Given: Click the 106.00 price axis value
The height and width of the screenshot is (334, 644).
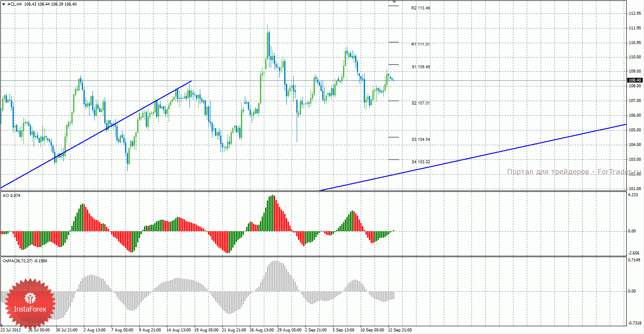Looking at the screenshot, I should click(x=635, y=115).
